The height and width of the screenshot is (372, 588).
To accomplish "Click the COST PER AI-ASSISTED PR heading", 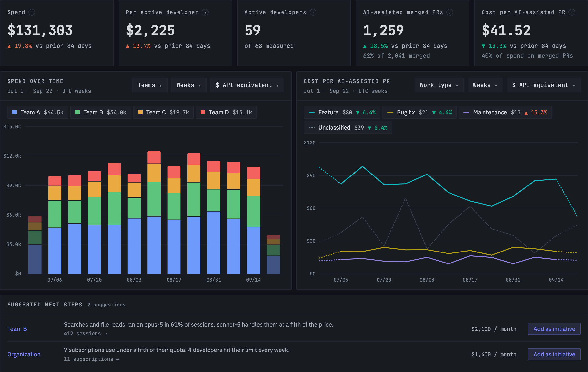I will [347, 81].
